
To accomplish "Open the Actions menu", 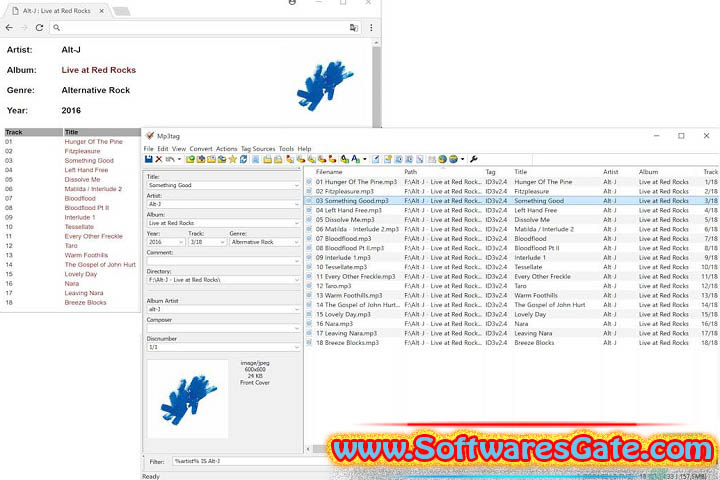I will pos(226,149).
